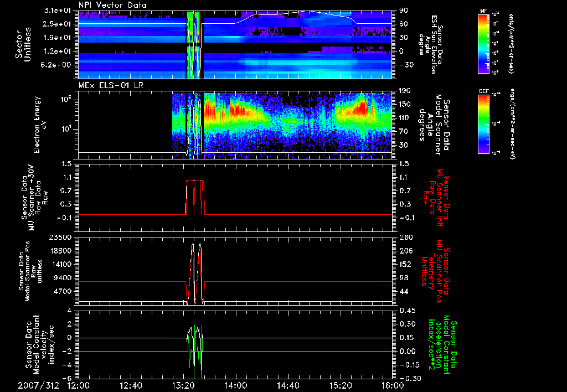
Task: Click the red MU Scanner Inh Raw Data title
Action: tap(436, 198)
